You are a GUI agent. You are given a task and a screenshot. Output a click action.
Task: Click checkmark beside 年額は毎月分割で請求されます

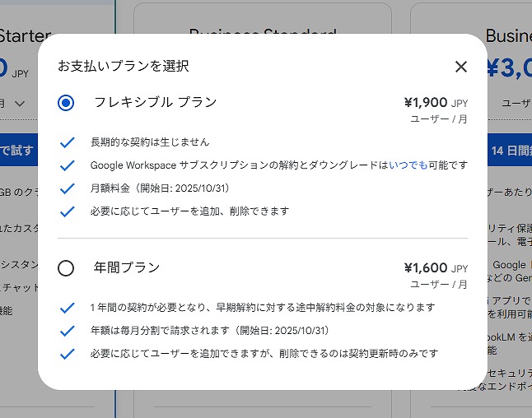68,331
